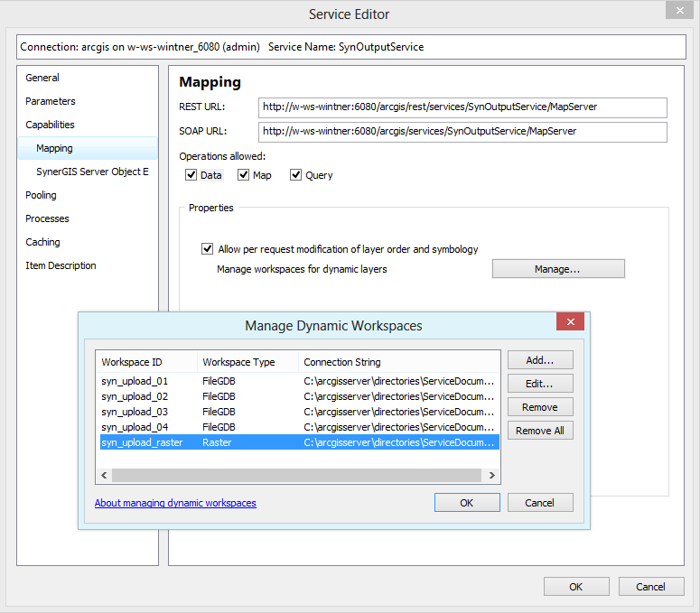Click the Manage... workspaces button
This screenshot has width=700, height=613.
(558, 269)
